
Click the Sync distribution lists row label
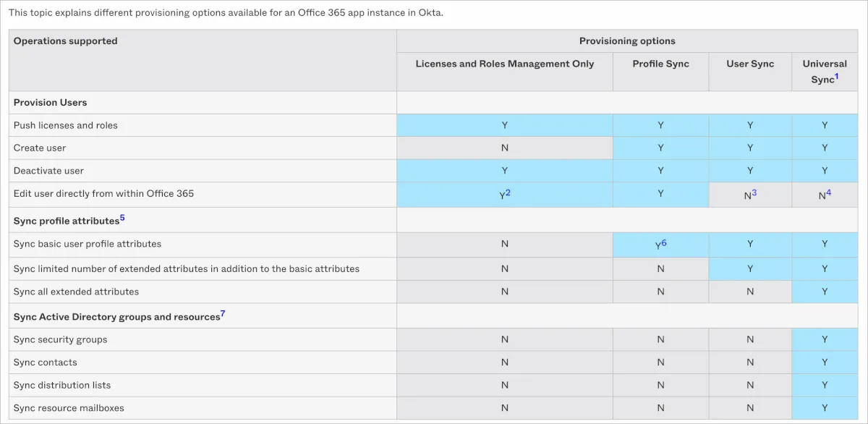click(x=62, y=385)
